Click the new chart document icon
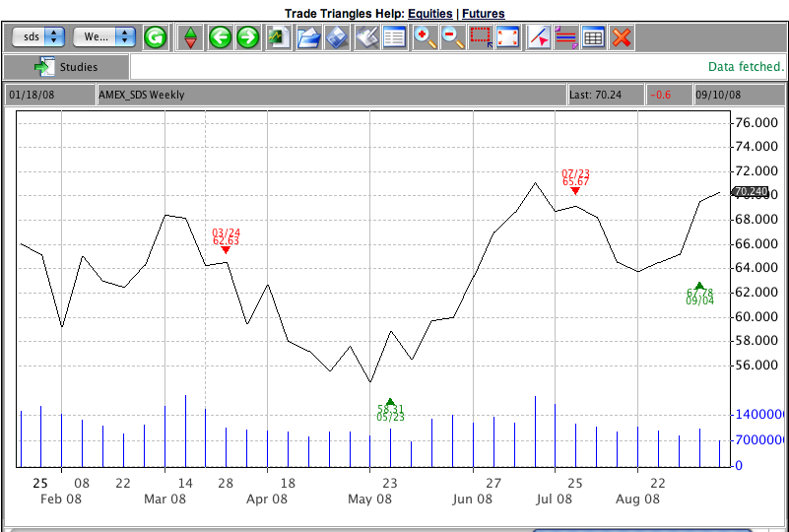This screenshot has width=789, height=532. [279, 37]
